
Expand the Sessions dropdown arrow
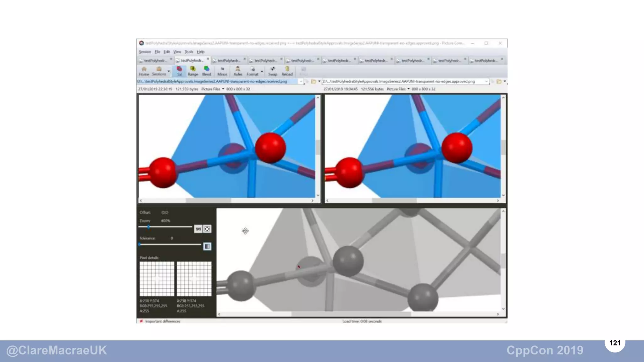coord(169,72)
